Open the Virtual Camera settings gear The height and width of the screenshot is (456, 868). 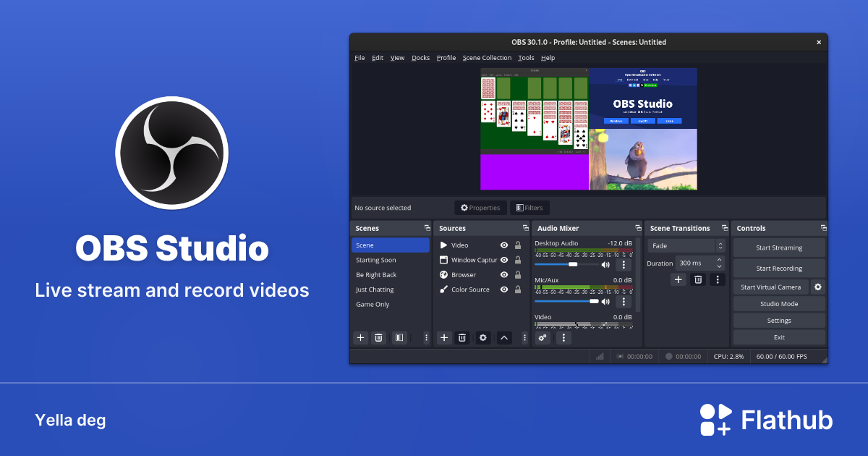[818, 287]
